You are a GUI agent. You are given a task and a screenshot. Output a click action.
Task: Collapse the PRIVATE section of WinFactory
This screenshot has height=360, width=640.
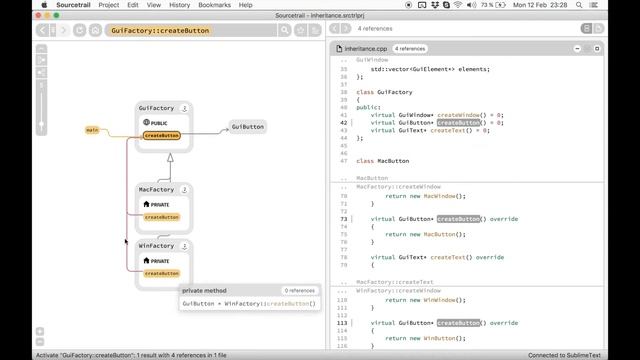(156, 260)
